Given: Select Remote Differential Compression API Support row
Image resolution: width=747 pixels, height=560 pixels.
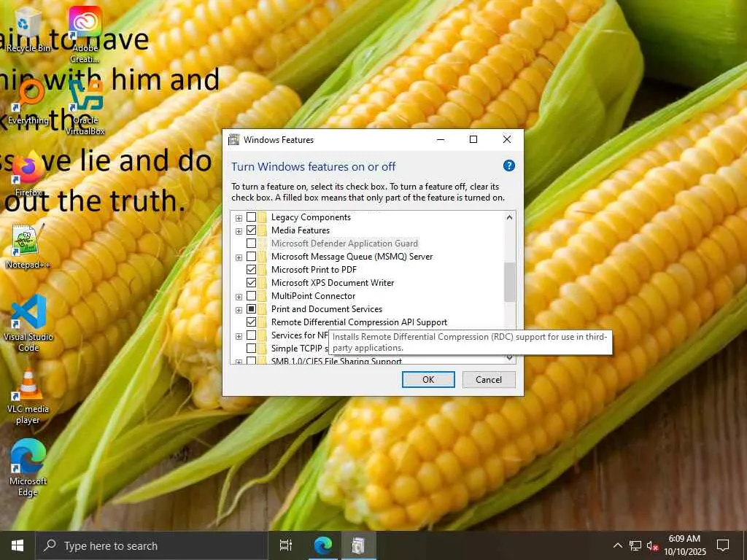Looking at the screenshot, I should point(359,322).
